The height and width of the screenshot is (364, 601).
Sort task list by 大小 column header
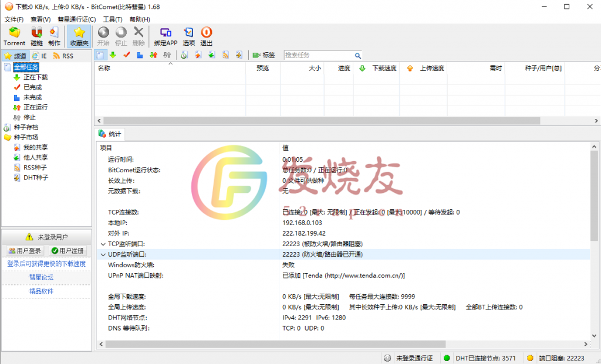[302, 68]
